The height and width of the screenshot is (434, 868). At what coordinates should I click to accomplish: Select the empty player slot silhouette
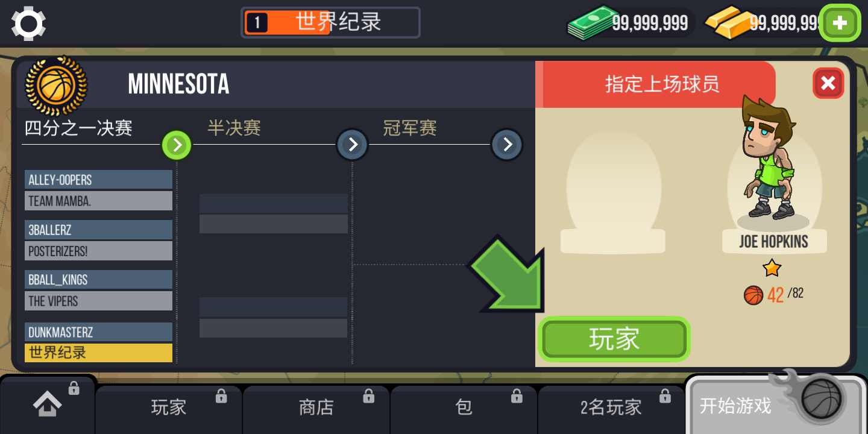click(x=612, y=192)
